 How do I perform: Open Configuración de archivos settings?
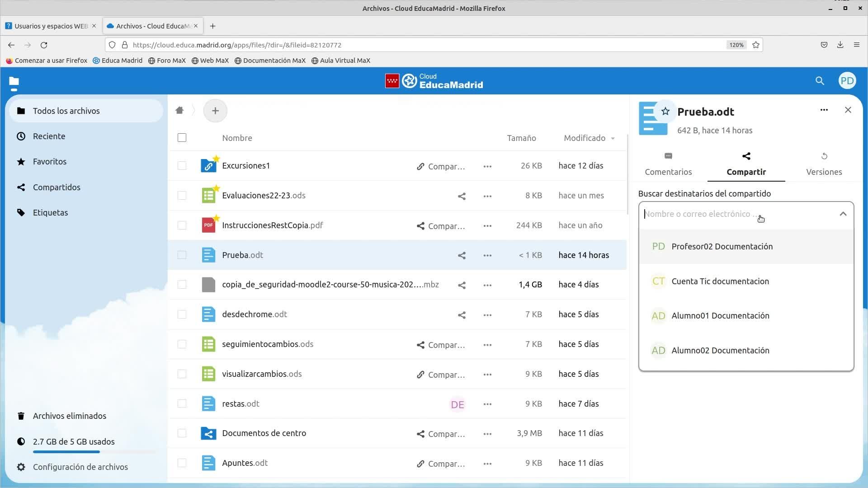(80, 467)
